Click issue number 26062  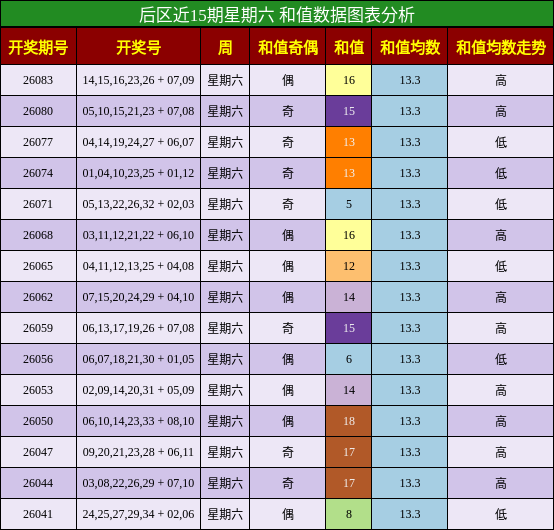coord(38,297)
